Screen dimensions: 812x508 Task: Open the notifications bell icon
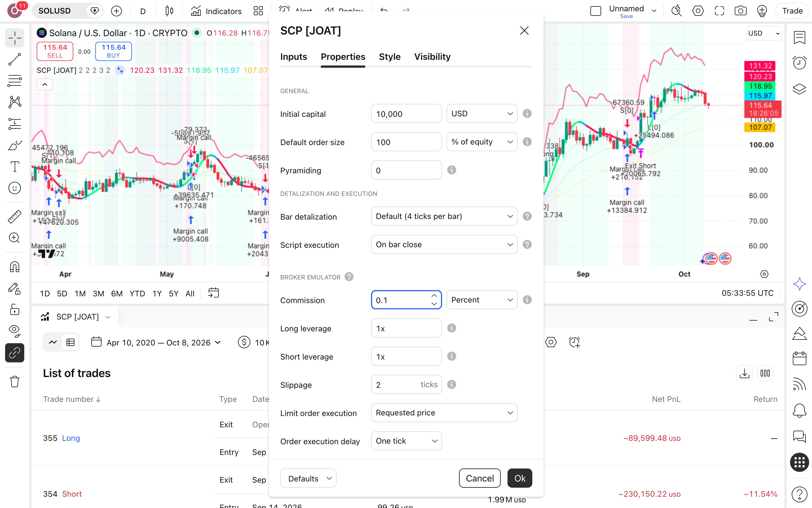tap(799, 411)
